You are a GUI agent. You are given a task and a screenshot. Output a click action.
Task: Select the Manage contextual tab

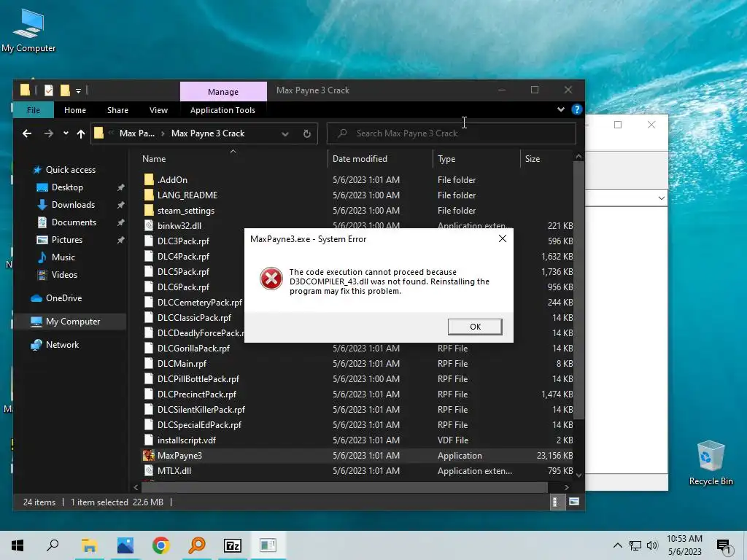tap(223, 91)
